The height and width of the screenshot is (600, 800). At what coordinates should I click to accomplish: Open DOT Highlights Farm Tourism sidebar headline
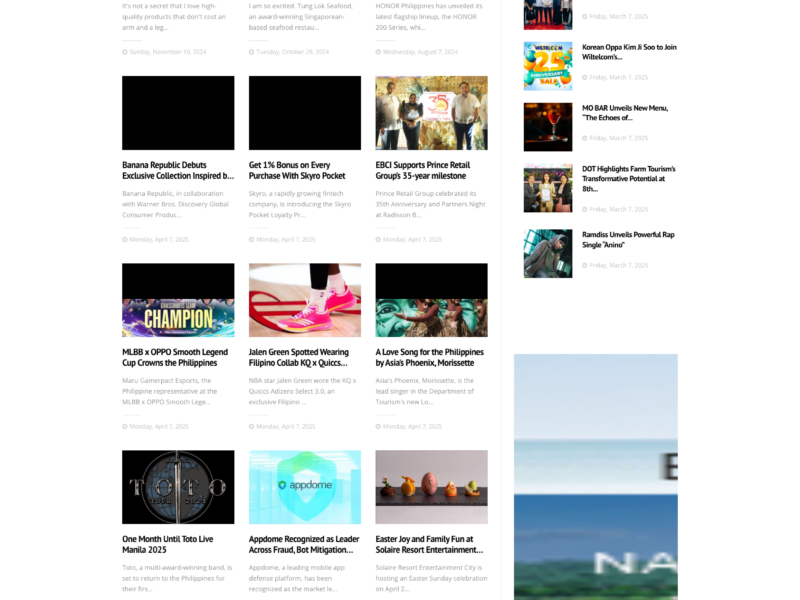click(629, 179)
